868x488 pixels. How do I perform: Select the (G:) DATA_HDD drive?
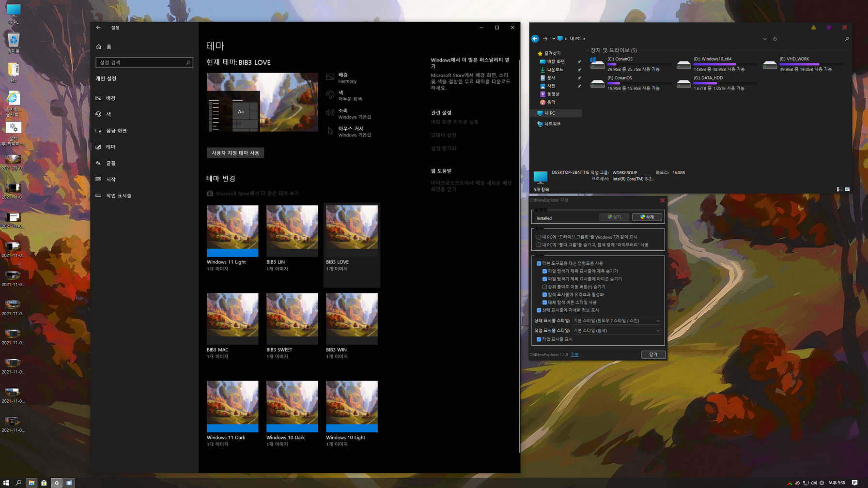pyautogui.click(x=716, y=83)
